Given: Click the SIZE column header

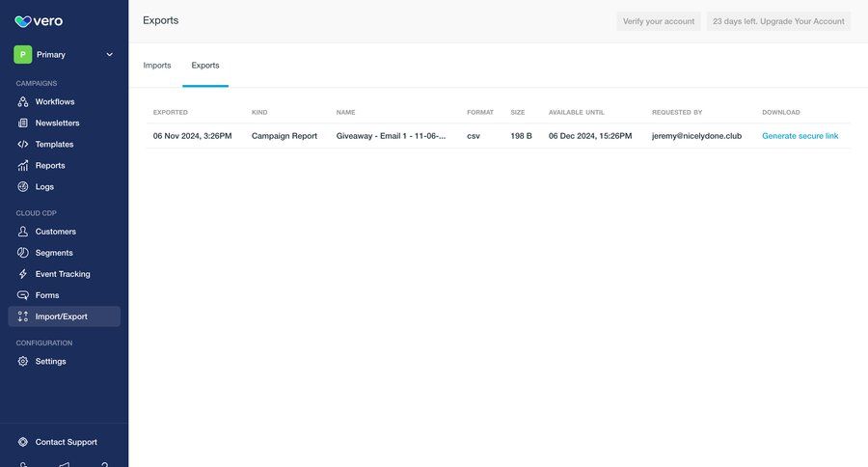Looking at the screenshot, I should click(518, 113).
